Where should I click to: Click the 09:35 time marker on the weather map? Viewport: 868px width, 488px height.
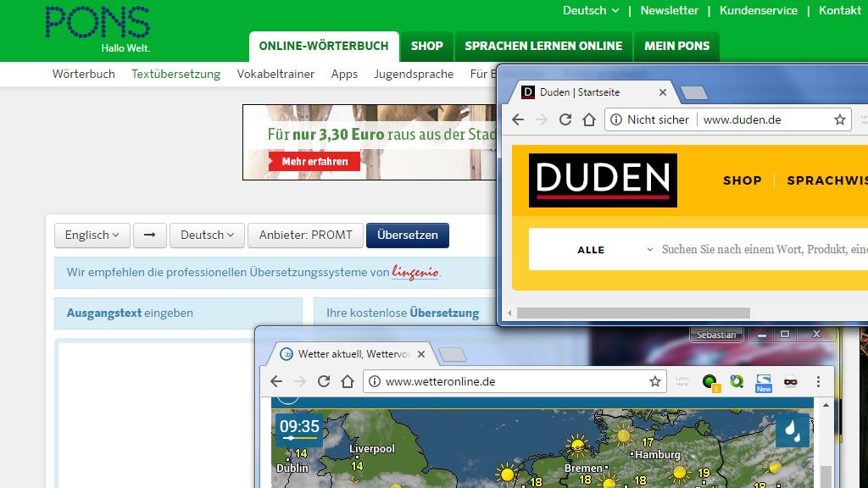pos(299,428)
